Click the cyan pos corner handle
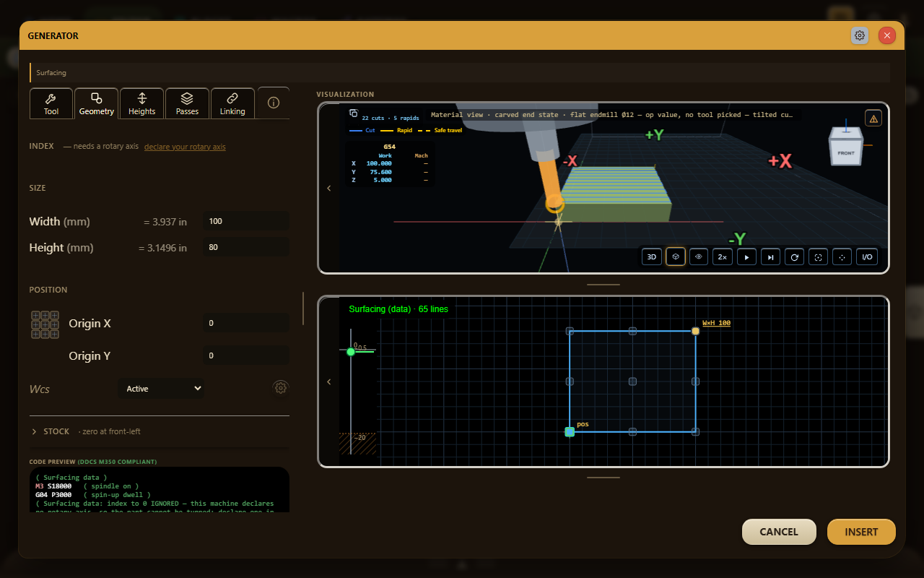 (570, 431)
